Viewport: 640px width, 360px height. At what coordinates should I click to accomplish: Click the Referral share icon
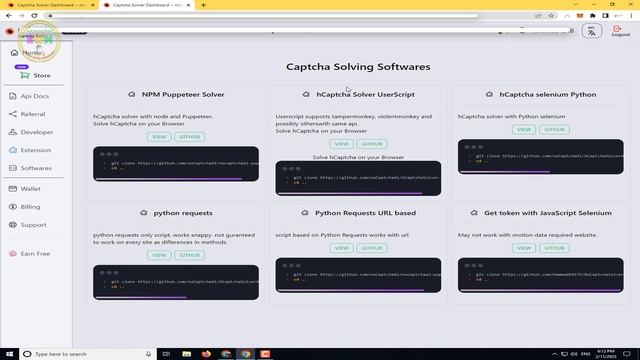coord(13,114)
